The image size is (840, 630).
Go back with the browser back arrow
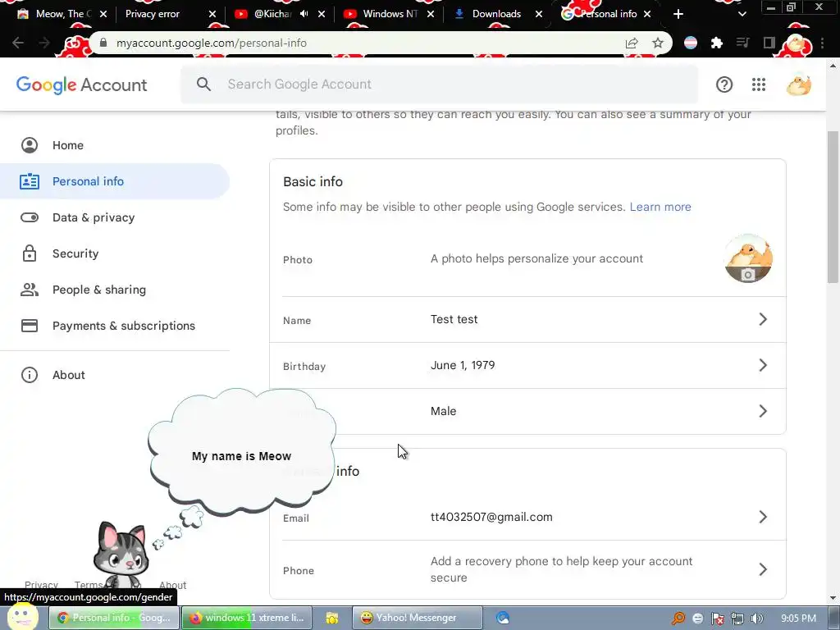(18, 43)
